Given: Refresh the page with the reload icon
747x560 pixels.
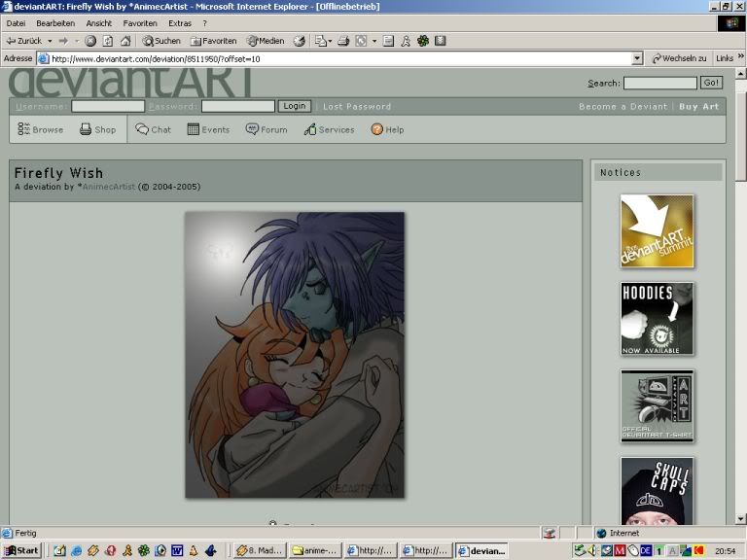Looking at the screenshot, I should click(108, 41).
